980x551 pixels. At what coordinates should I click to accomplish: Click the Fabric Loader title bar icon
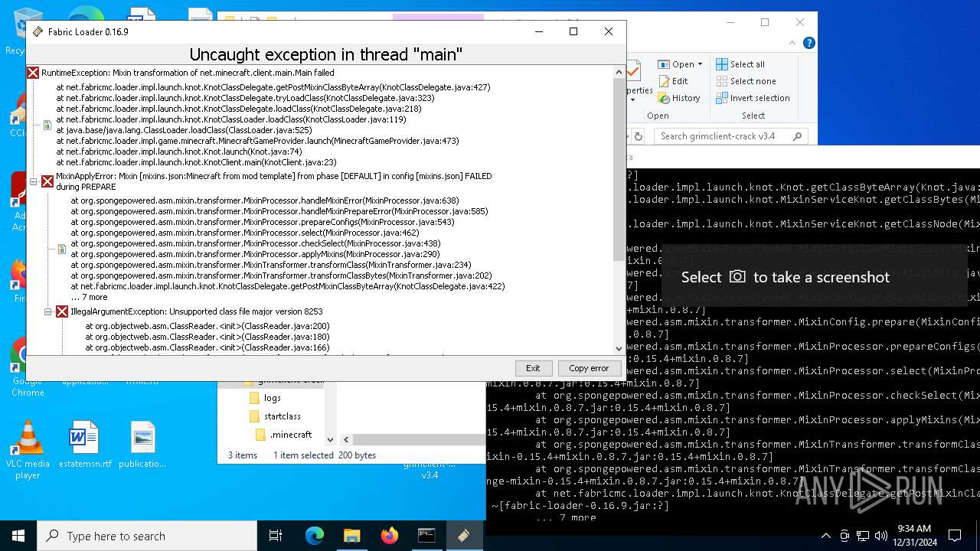(38, 32)
